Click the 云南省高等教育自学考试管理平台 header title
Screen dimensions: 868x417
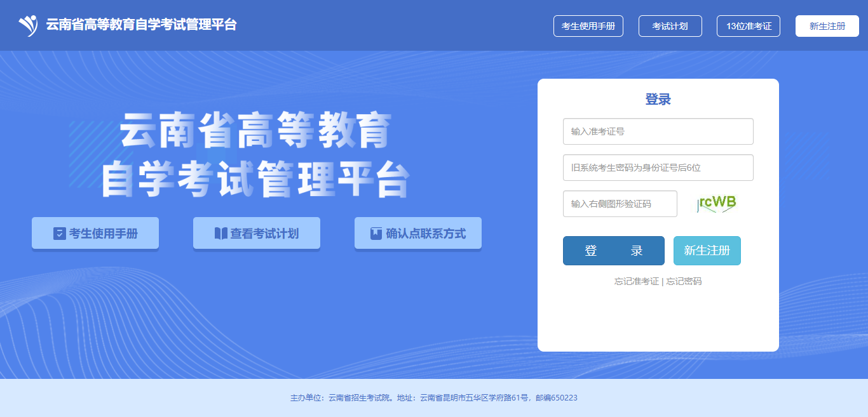coord(141,25)
